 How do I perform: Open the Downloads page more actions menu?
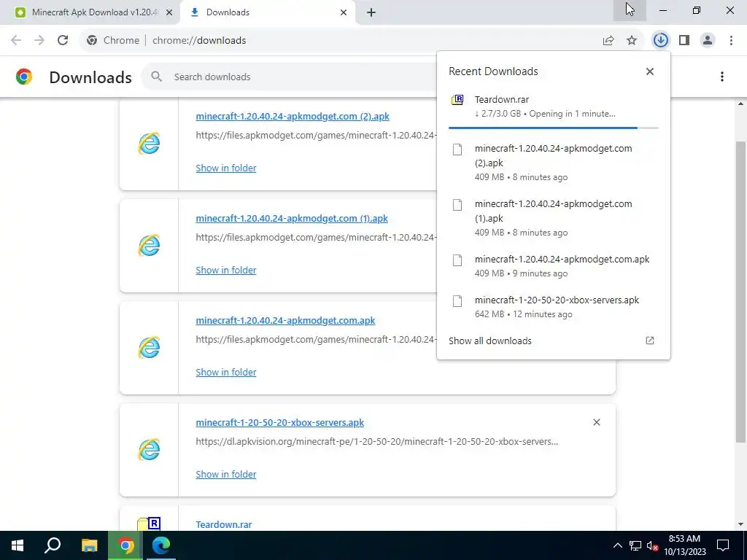point(722,77)
